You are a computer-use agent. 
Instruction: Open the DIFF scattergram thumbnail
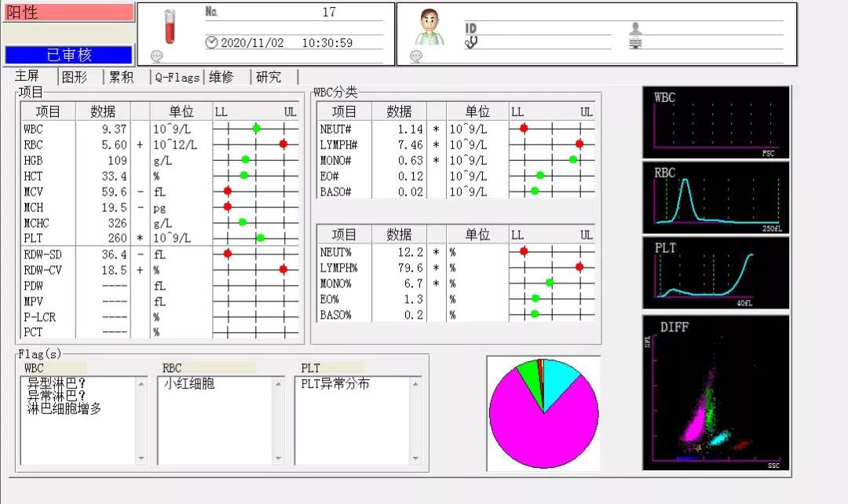tap(715, 391)
